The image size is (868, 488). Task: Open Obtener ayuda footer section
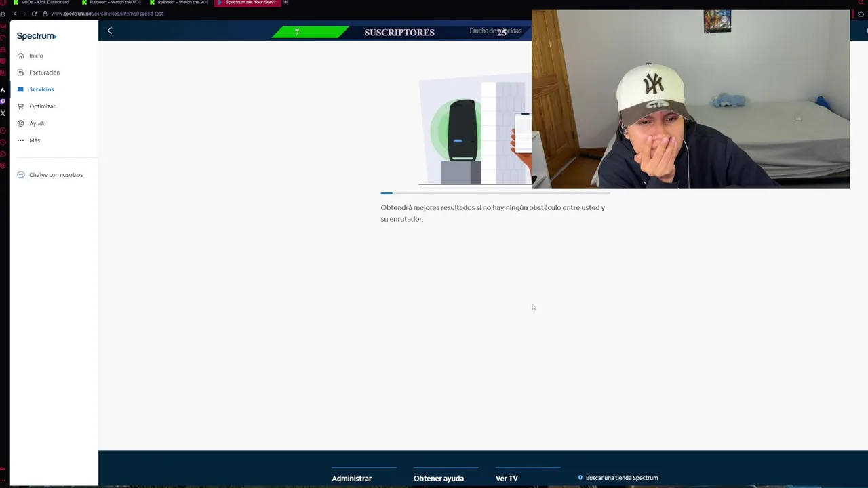[439, 479]
